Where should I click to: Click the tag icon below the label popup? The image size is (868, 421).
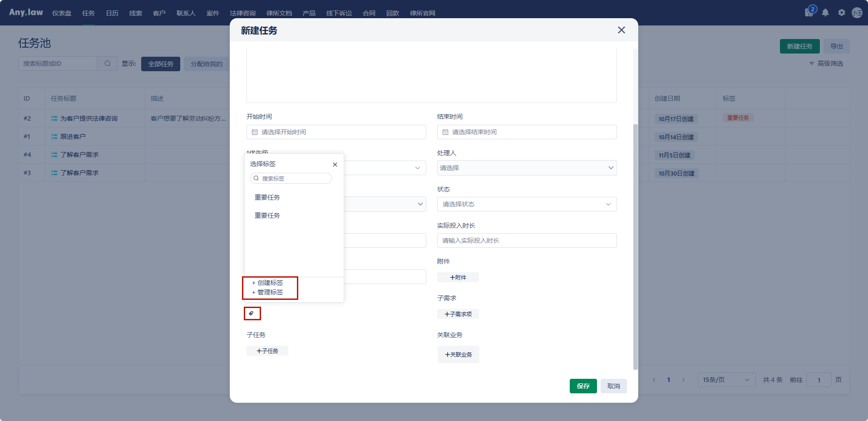coord(251,313)
